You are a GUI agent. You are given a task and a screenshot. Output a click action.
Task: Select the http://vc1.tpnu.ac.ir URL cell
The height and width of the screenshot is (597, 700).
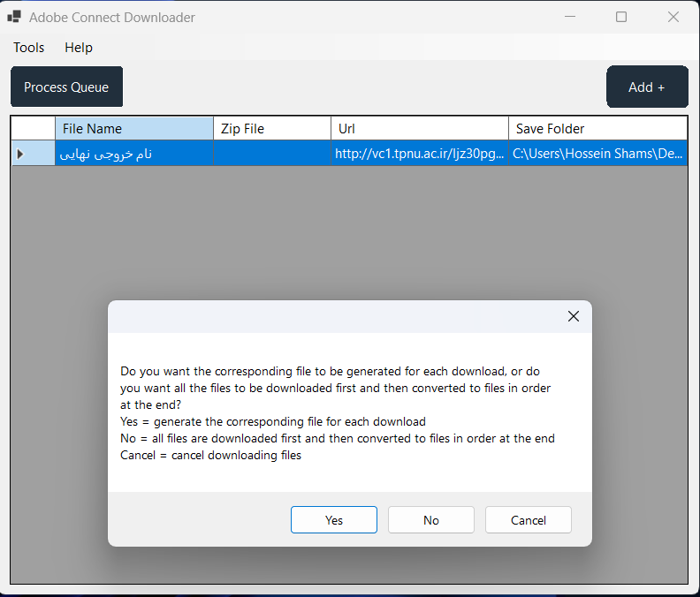coord(420,154)
